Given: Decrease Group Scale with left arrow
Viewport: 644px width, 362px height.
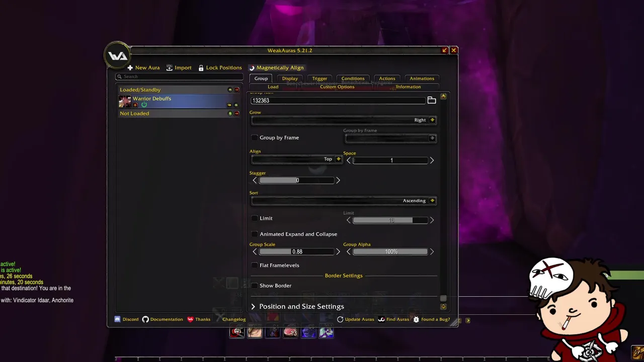Looking at the screenshot, I should [255, 252].
